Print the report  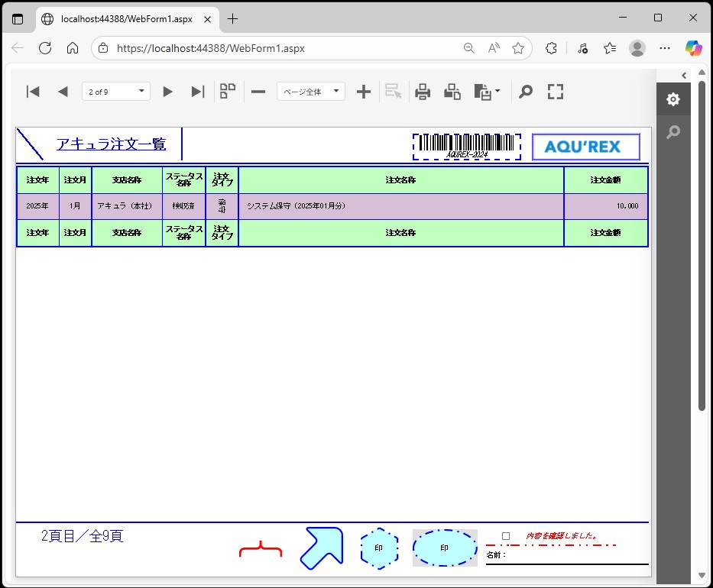pos(423,92)
